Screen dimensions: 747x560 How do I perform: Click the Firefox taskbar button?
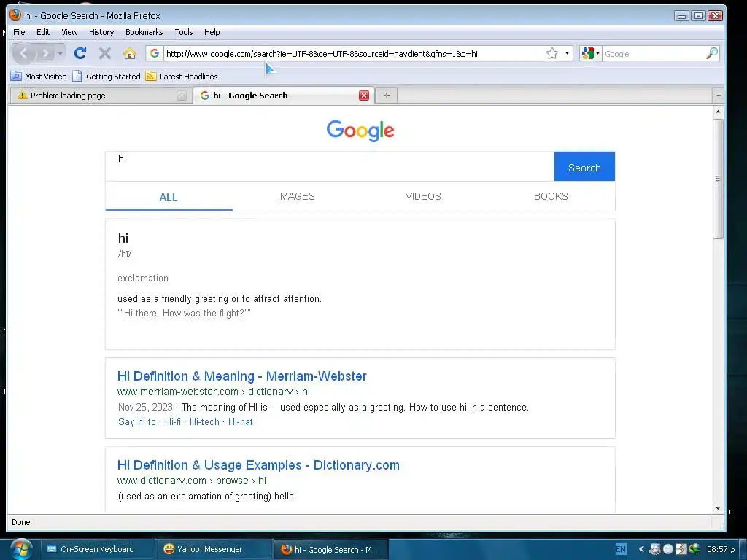(x=331, y=550)
